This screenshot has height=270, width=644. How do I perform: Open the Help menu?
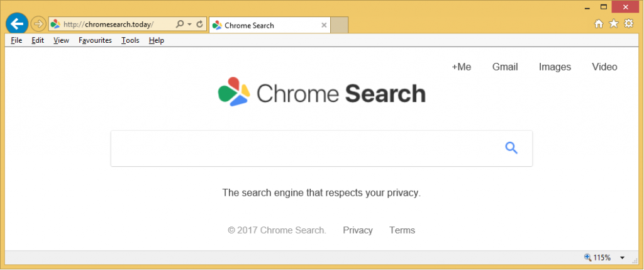point(157,40)
